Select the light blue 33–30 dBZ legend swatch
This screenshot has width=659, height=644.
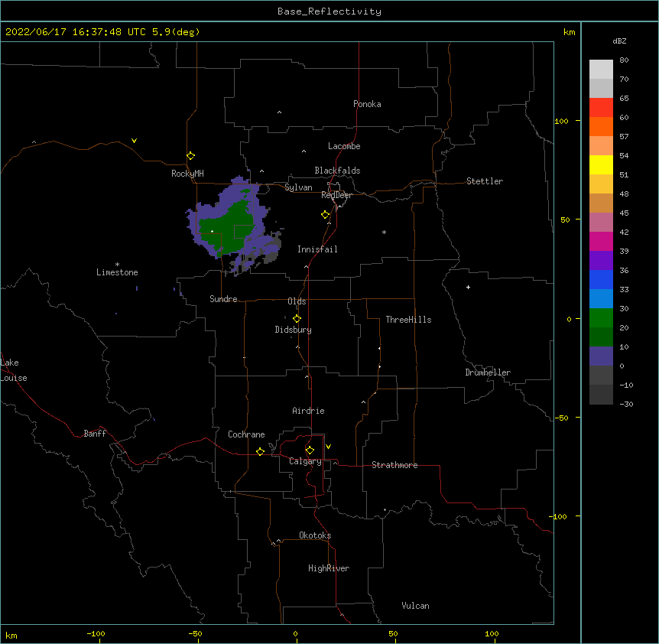click(601, 298)
